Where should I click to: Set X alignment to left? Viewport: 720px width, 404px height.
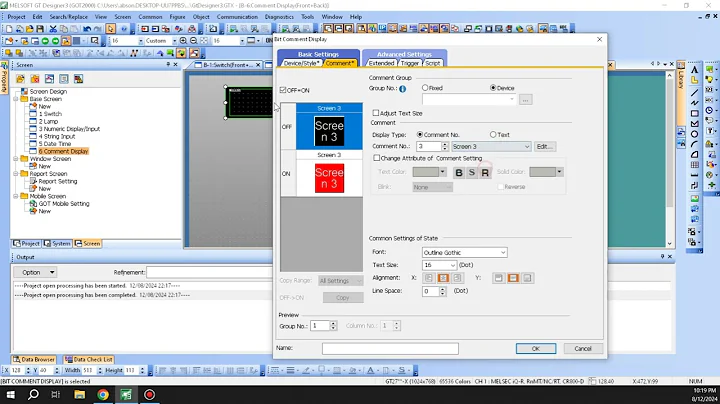pos(429,278)
